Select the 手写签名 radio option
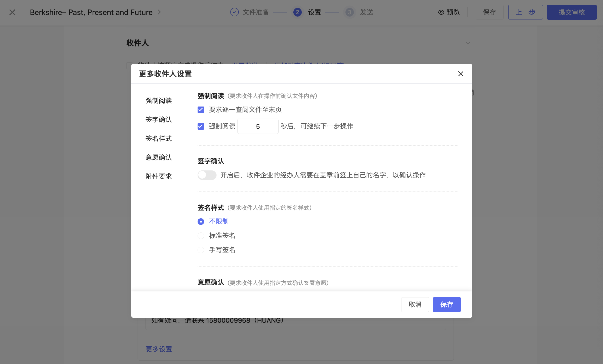The image size is (603, 364). coord(201,250)
